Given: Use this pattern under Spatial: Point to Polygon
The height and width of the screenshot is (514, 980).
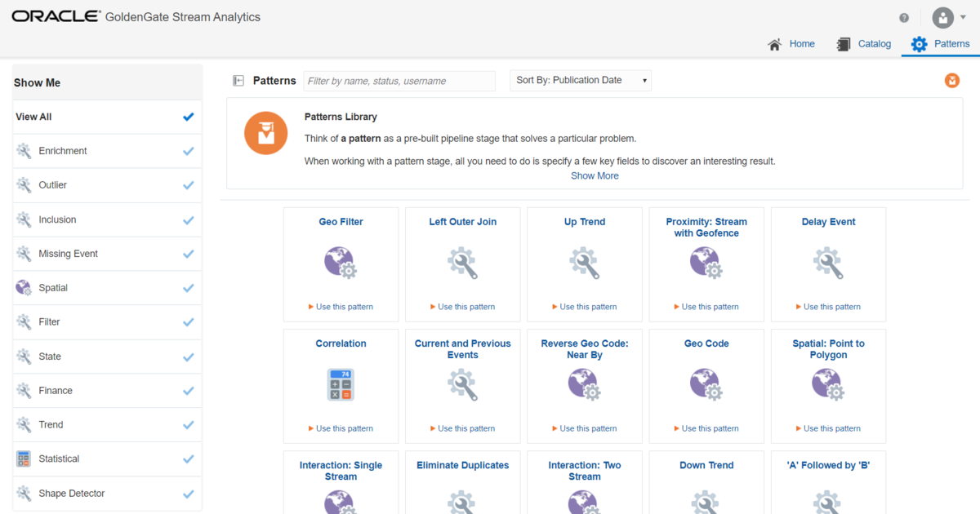Looking at the screenshot, I should 828,428.
